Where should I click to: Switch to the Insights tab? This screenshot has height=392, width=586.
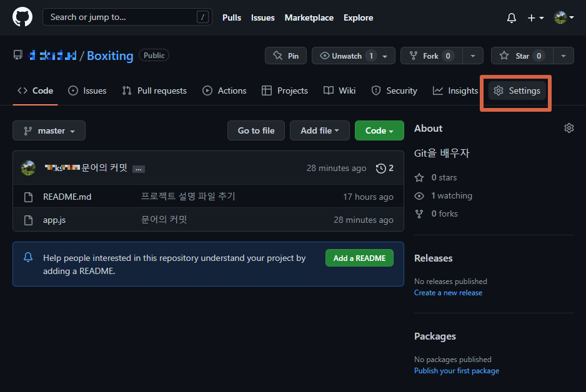(455, 91)
